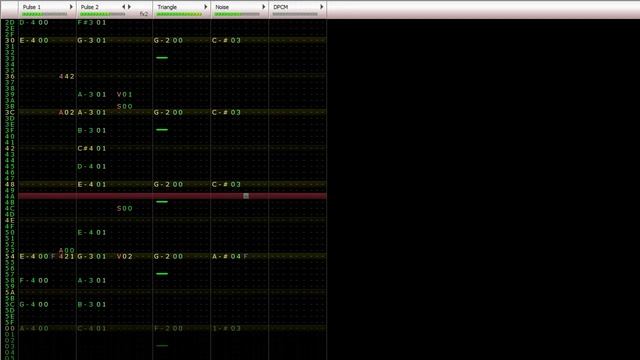Select G-2 00 in Triangle row 3C
640x360 pixels.
click(x=169, y=112)
